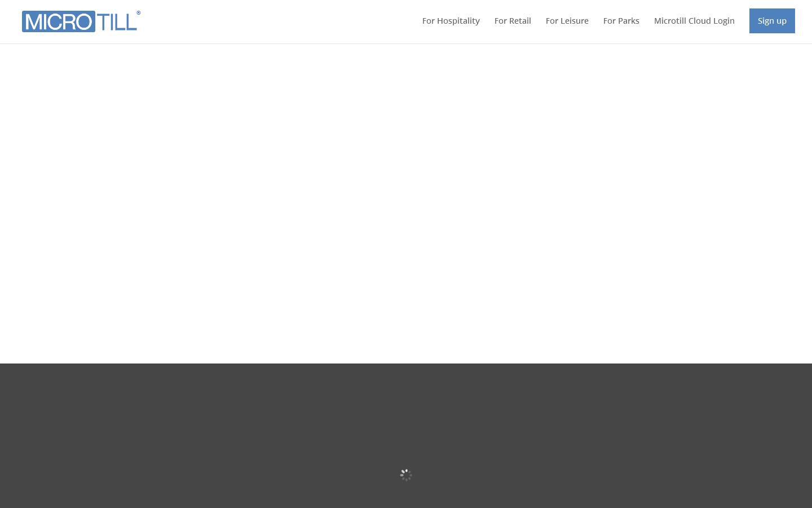Click the blank header space beside the logo

271,21
